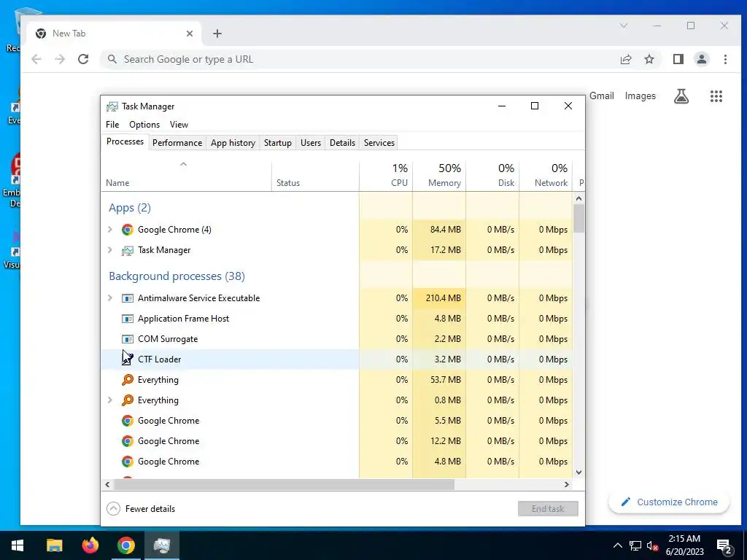The height and width of the screenshot is (560, 747).
Task: Open the Windows Start menu
Action: point(18,545)
